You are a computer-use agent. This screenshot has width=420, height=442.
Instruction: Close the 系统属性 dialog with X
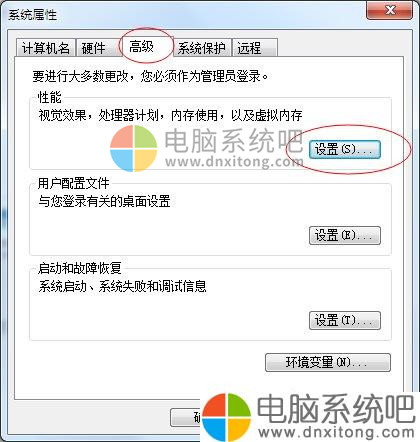pyautogui.click(x=389, y=10)
